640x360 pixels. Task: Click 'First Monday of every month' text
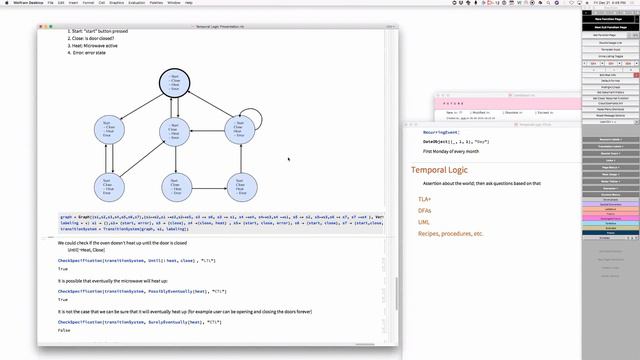point(451,151)
